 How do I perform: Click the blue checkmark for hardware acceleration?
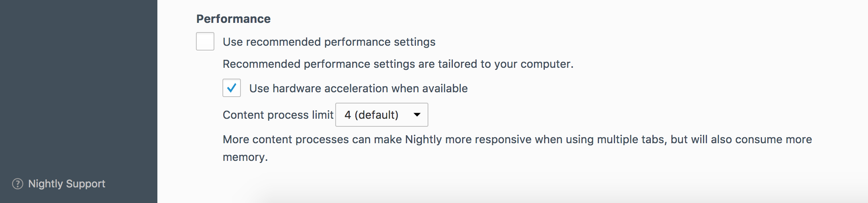tap(232, 88)
